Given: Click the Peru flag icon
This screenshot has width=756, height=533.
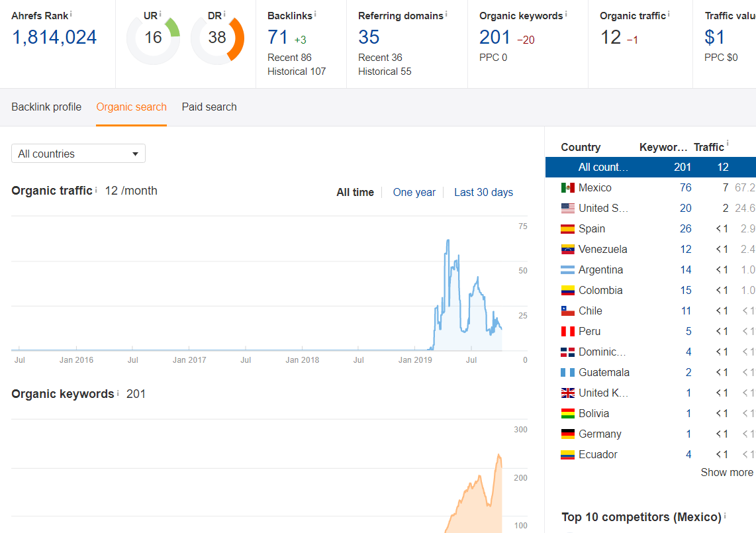Looking at the screenshot, I should (567, 331).
